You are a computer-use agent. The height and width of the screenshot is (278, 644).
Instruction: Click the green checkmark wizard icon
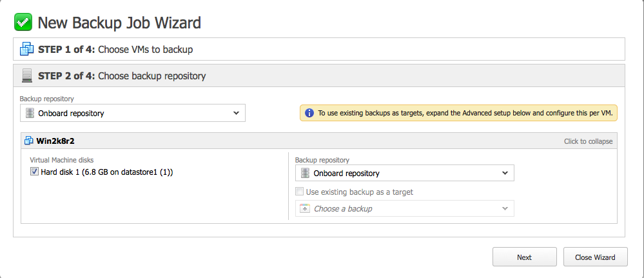(x=23, y=22)
